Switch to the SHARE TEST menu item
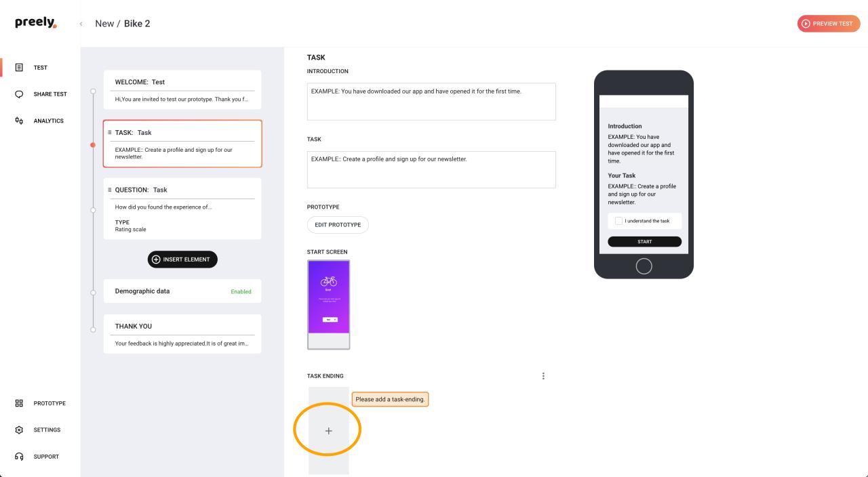868x477 pixels. (50, 94)
